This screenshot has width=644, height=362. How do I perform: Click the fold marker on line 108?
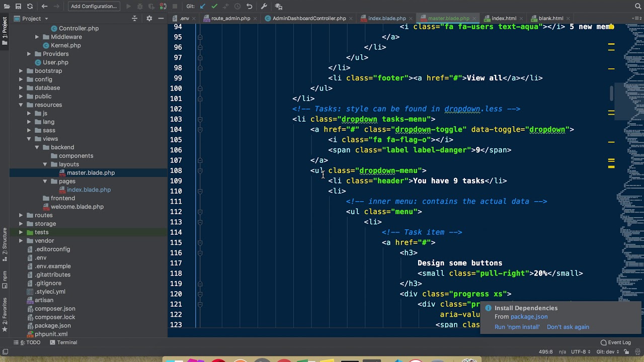(x=200, y=170)
